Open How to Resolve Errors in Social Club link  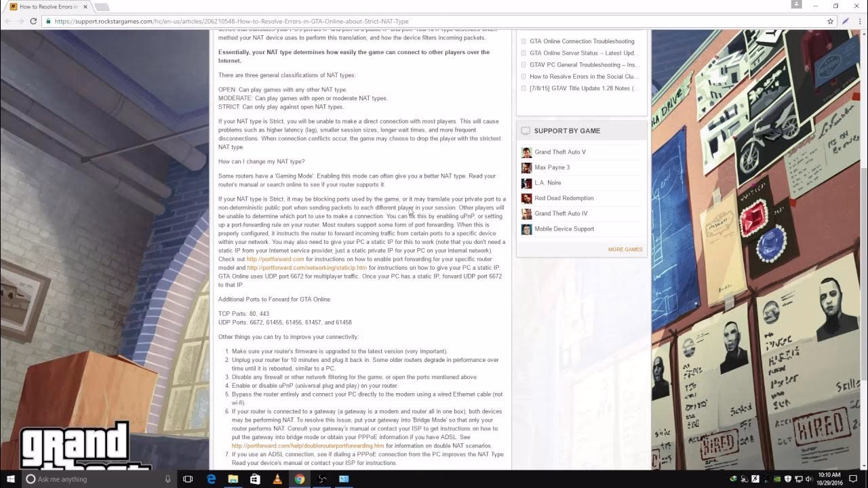coord(584,77)
